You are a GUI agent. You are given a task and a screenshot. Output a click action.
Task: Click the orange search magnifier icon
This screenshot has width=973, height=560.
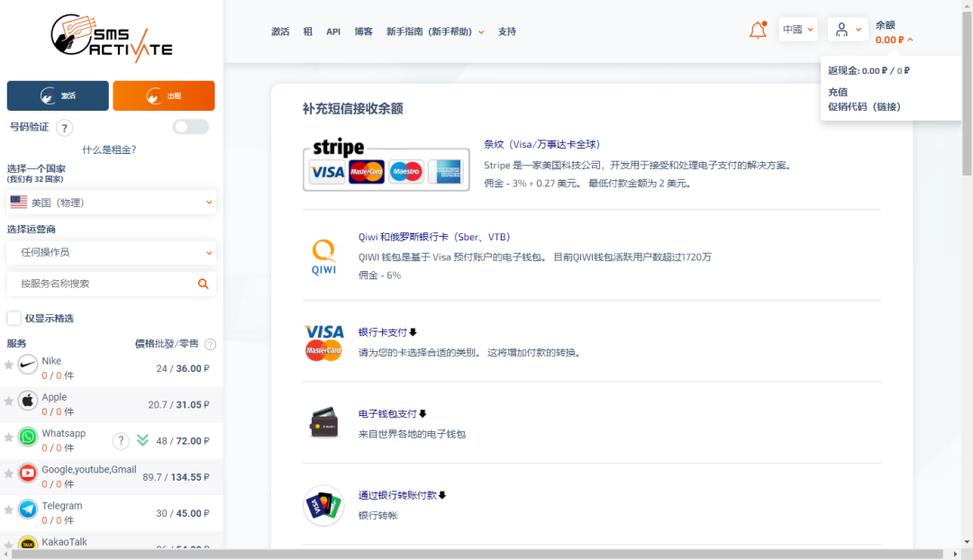[204, 283]
